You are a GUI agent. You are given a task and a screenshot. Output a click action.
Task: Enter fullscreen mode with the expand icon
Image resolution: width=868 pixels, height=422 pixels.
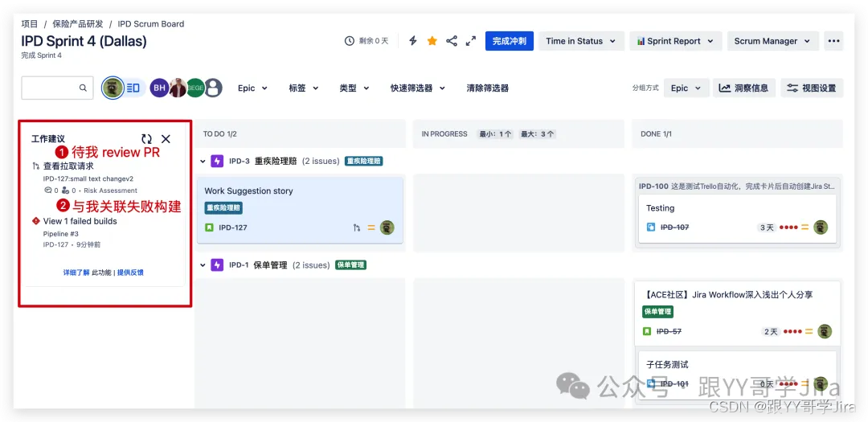471,41
